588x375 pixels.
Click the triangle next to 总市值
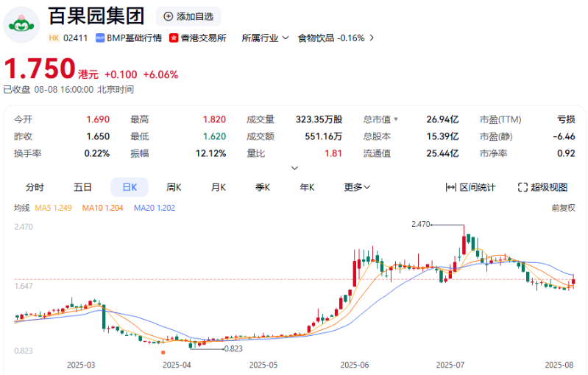point(396,119)
